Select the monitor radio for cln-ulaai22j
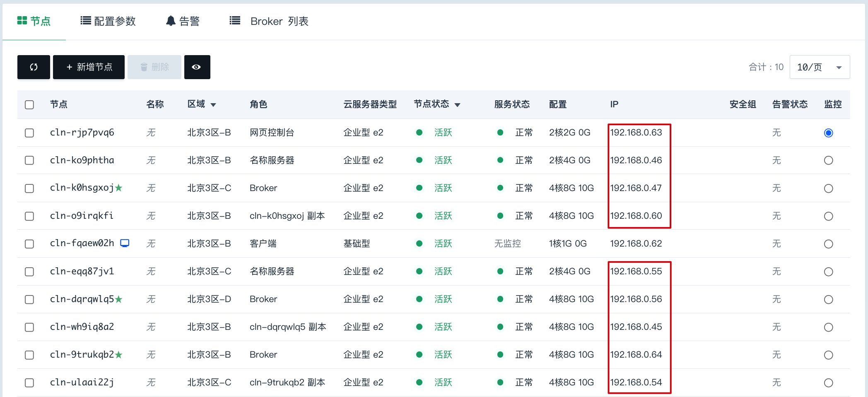The image size is (868, 397). pyautogui.click(x=829, y=383)
